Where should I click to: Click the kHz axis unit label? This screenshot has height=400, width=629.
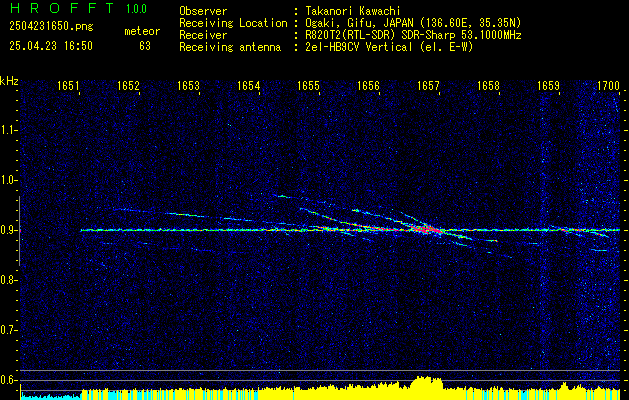point(9,81)
